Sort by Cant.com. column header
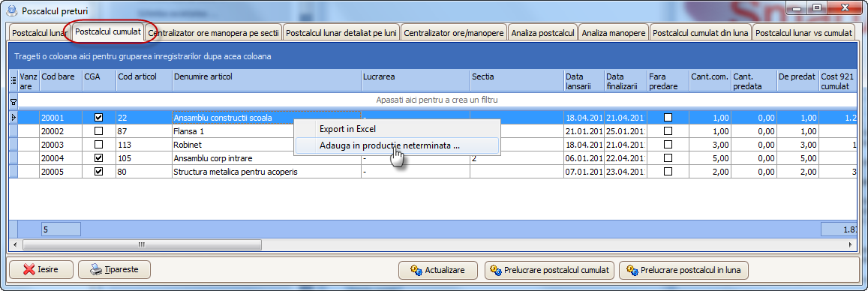The height and width of the screenshot is (291, 868). click(x=710, y=80)
